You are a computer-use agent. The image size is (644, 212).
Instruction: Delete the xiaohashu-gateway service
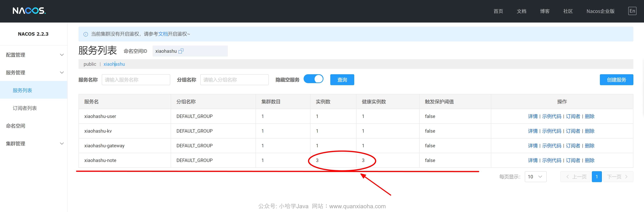click(589, 146)
